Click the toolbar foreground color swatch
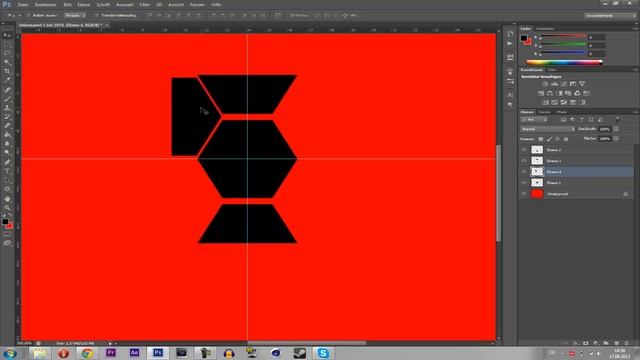This screenshot has height=360, width=640. (5, 222)
